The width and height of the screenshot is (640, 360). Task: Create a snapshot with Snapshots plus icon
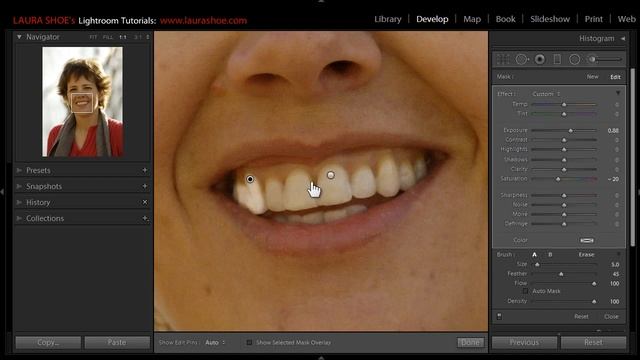tap(145, 186)
